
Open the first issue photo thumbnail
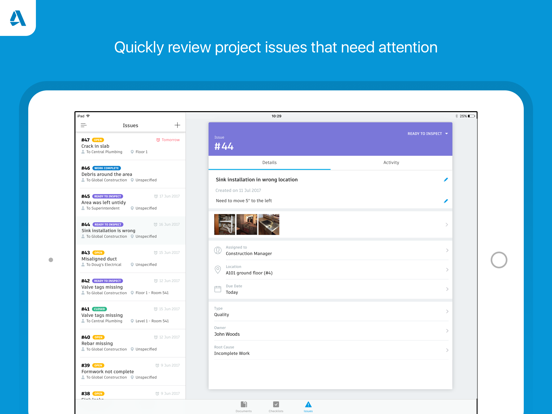[x=225, y=225]
